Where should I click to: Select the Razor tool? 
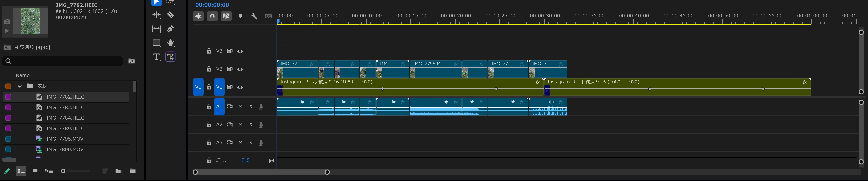pyautogui.click(x=170, y=15)
